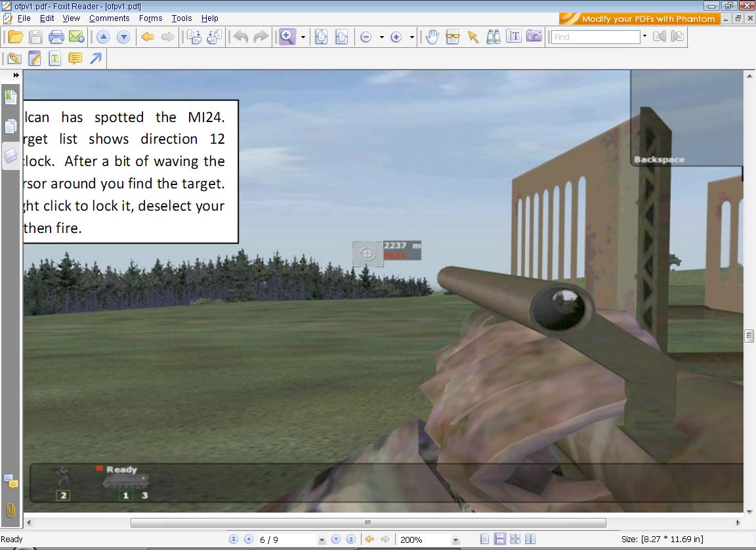Click the grey Next View arrow in toolbar
Image resolution: width=756 pixels, height=550 pixels.
(167, 37)
